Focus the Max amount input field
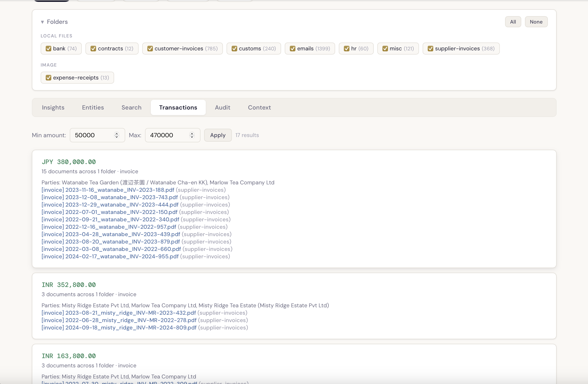This screenshot has width=588, height=384. 173,135
